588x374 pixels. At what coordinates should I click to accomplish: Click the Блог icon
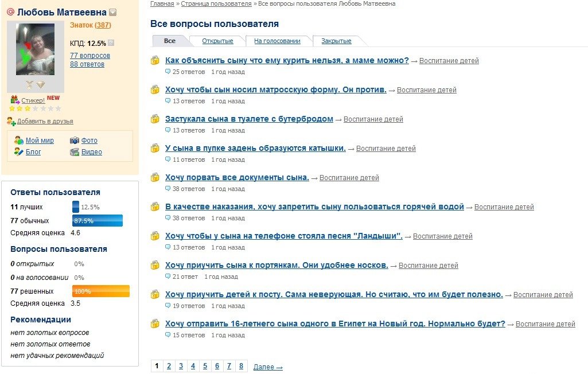tap(19, 151)
